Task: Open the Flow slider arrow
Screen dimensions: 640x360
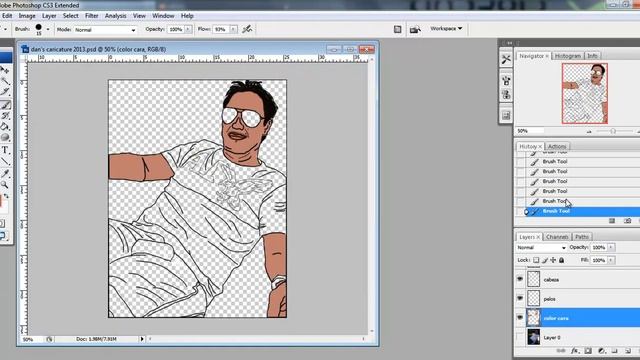Action: [x=233, y=29]
